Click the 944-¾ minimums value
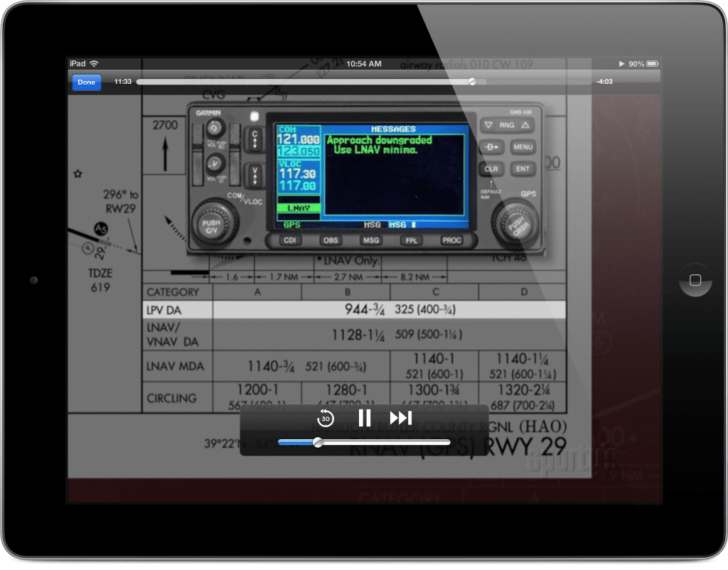The width and height of the screenshot is (728, 570). pyautogui.click(x=365, y=310)
